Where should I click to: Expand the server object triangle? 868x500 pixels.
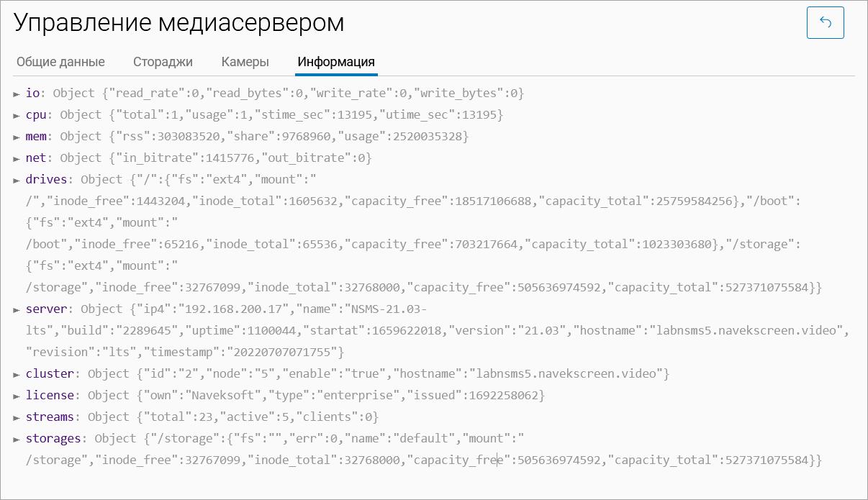pyautogui.click(x=17, y=309)
